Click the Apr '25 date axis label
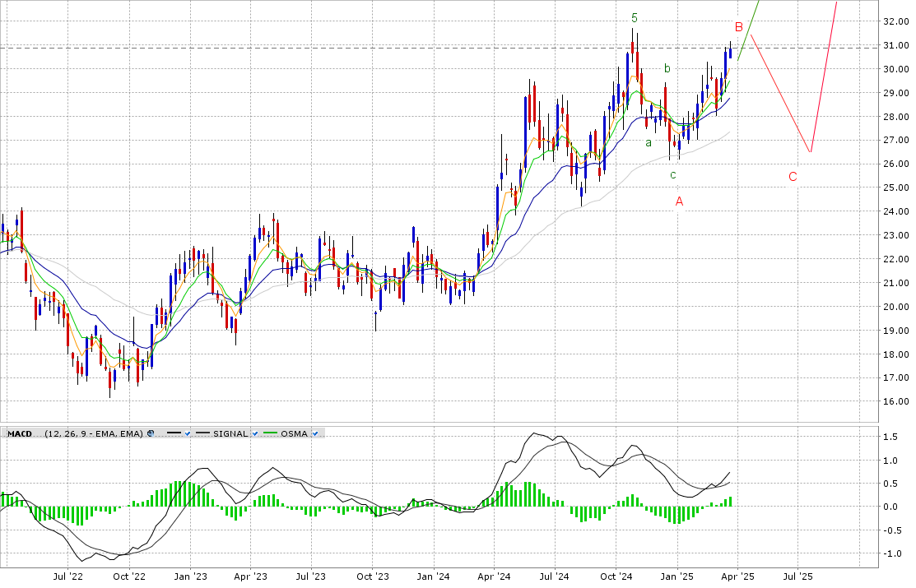Image resolution: width=916 pixels, height=588 pixels. pos(737,577)
